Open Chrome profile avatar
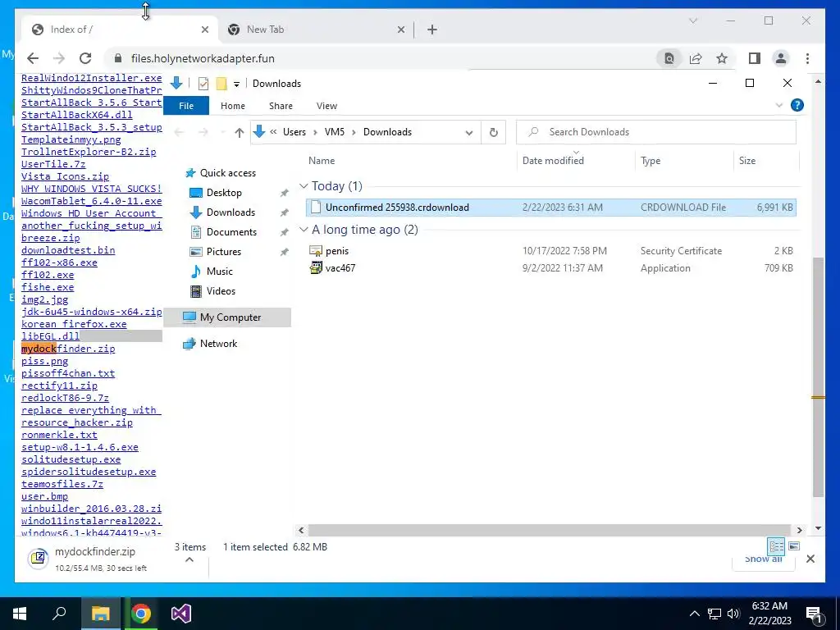The height and width of the screenshot is (630, 840). click(x=781, y=58)
